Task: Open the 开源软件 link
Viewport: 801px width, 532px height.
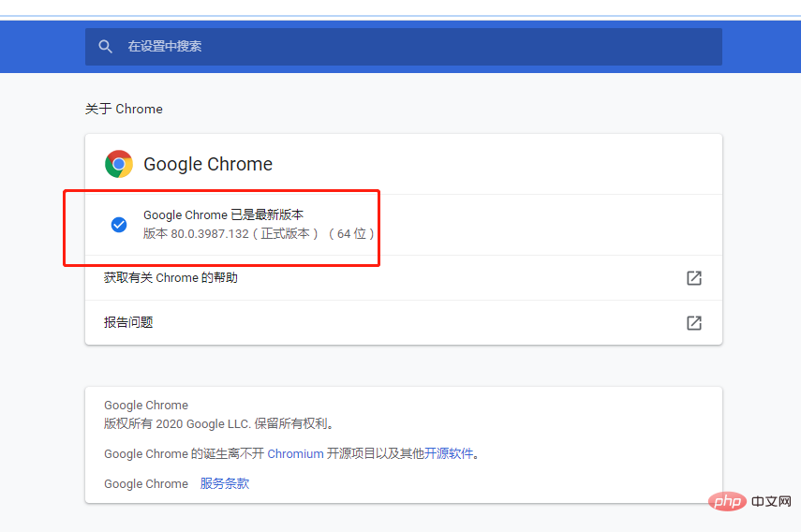Action: click(449, 454)
